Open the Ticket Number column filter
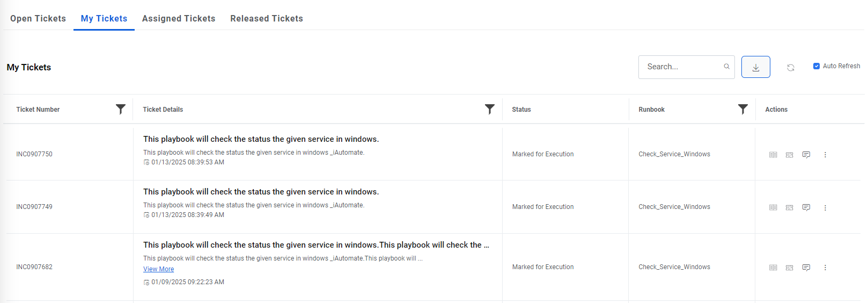The image size is (868, 303). tap(121, 109)
